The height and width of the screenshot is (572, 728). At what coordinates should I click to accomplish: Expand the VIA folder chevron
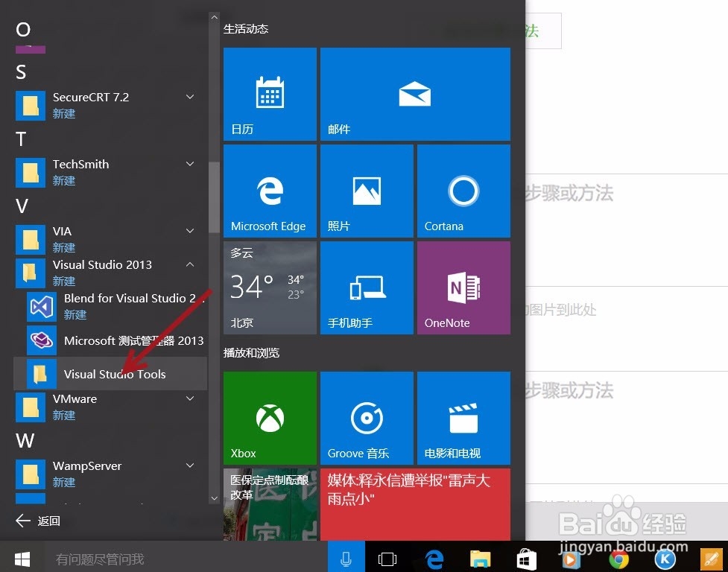[190, 231]
